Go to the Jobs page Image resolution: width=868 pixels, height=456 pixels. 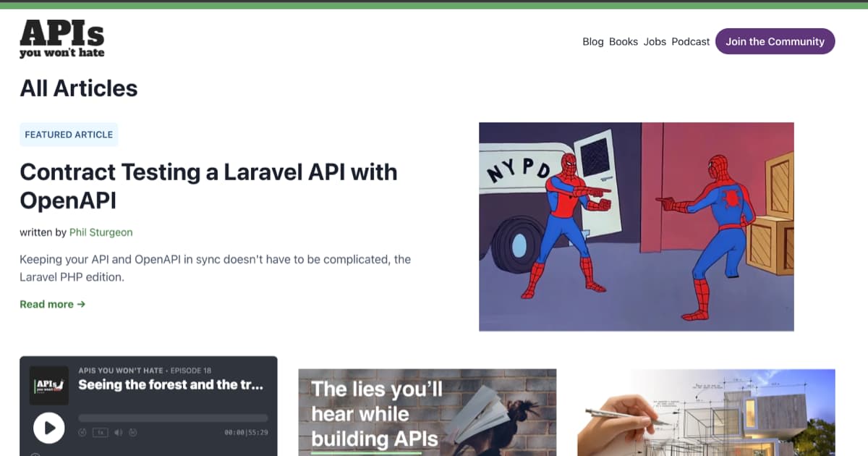[x=655, y=42]
